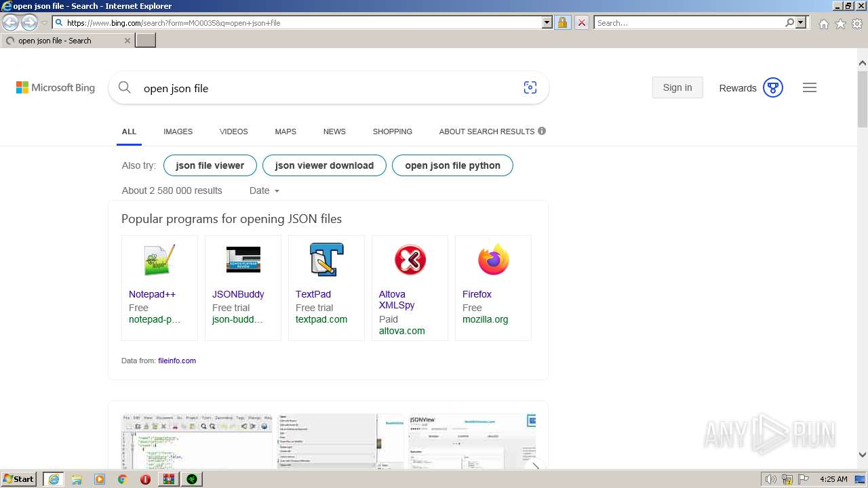Open the mozilla.org link
Screen dimensions: 868x488
click(485, 319)
